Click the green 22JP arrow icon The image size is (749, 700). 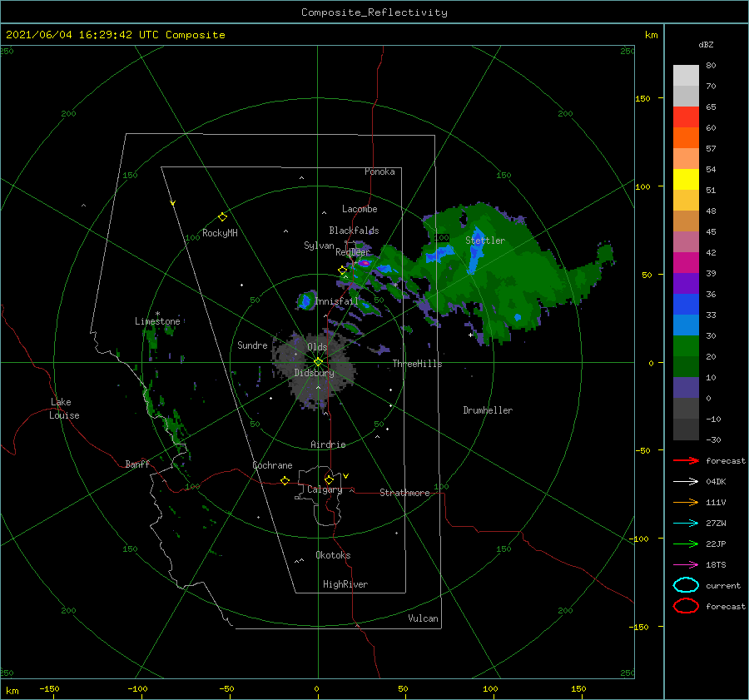click(686, 544)
